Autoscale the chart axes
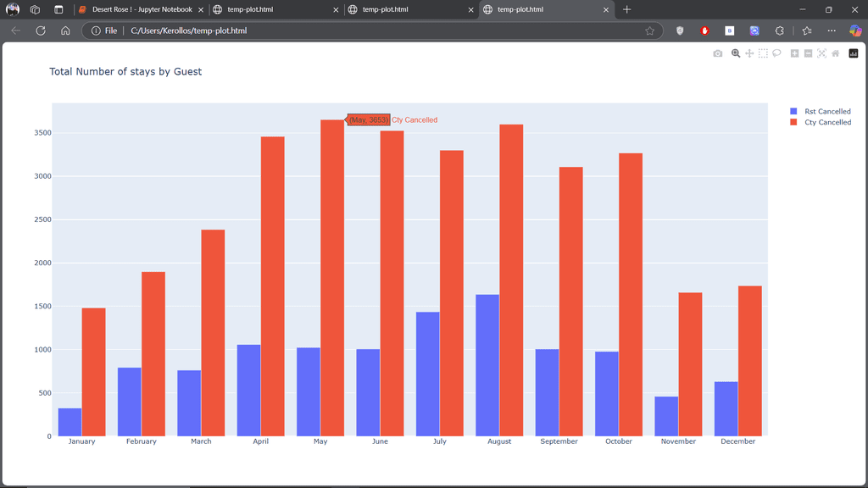Viewport: 868px width, 488px height. [x=821, y=53]
